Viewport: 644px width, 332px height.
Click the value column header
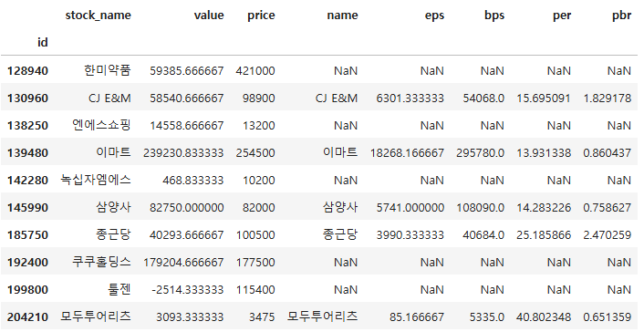pyautogui.click(x=209, y=16)
